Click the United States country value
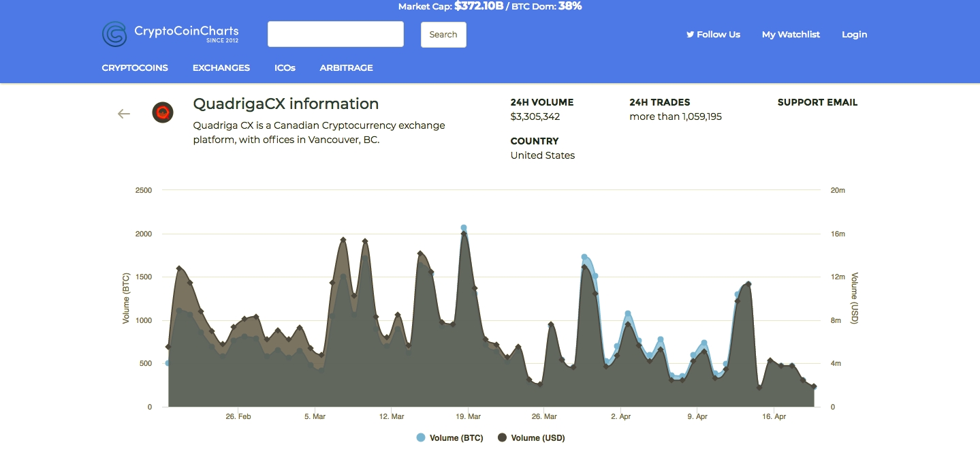Screen dimensions: 980x449 coord(543,155)
